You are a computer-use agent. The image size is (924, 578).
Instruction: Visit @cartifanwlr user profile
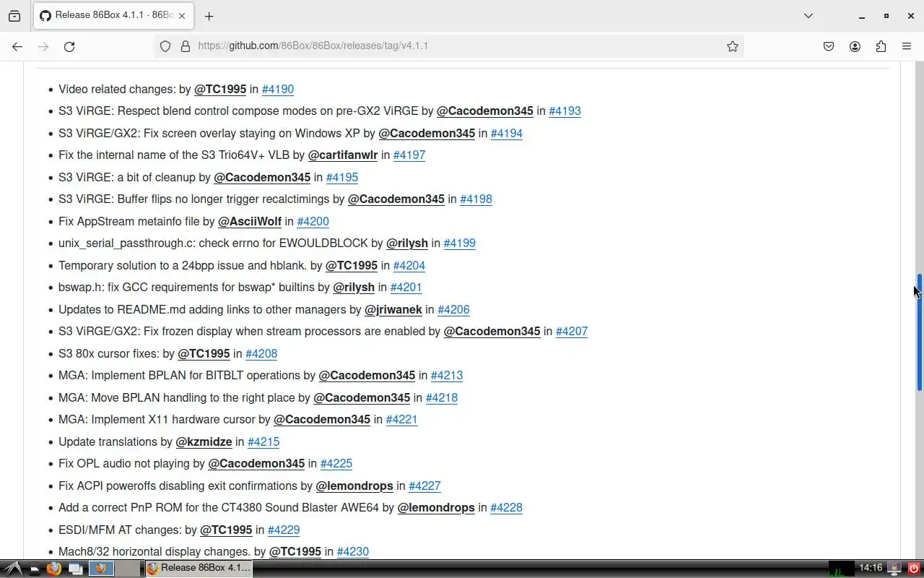point(343,155)
